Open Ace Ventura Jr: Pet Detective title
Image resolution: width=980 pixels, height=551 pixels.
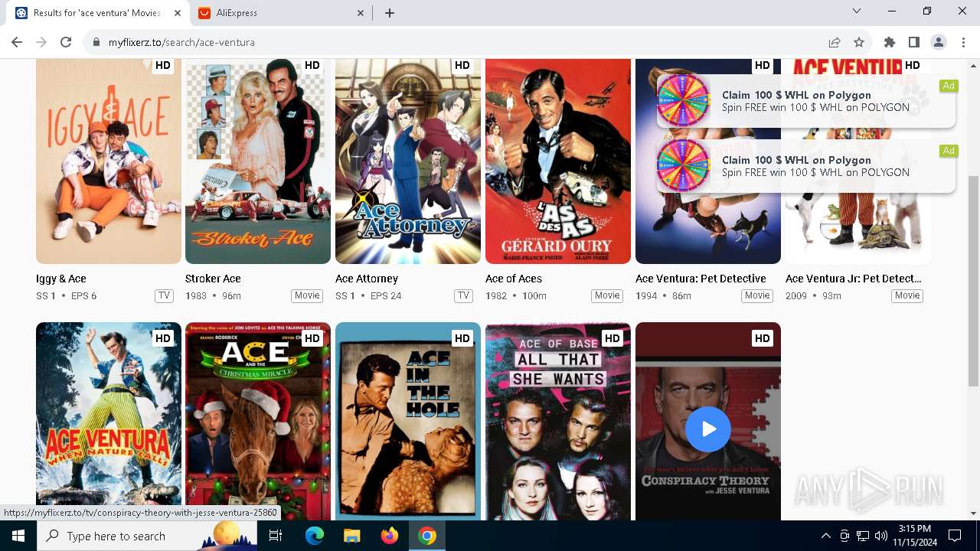(x=854, y=279)
